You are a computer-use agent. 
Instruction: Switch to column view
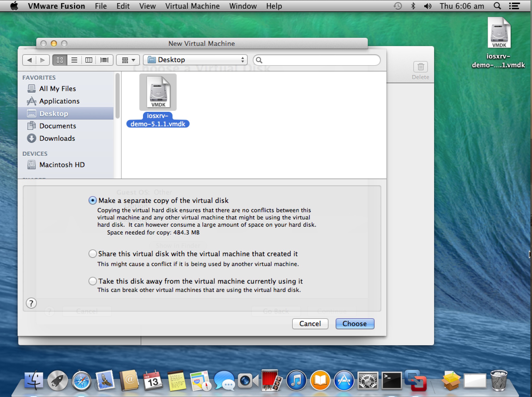click(89, 60)
